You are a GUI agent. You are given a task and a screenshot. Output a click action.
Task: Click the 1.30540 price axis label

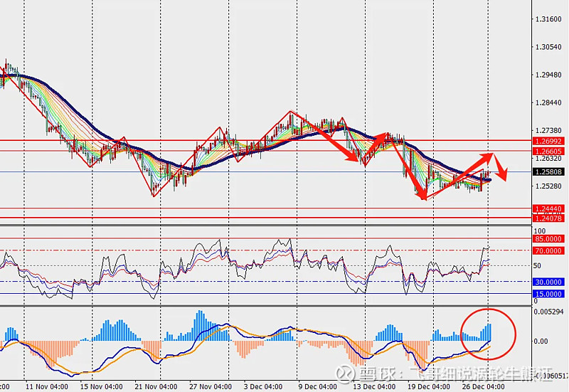(x=548, y=47)
